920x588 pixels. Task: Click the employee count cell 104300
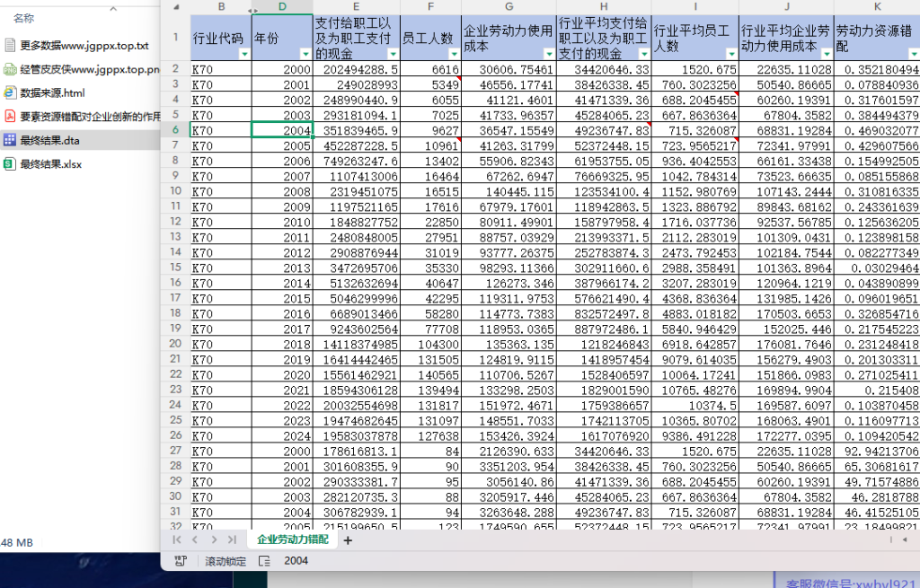pyautogui.click(x=430, y=344)
